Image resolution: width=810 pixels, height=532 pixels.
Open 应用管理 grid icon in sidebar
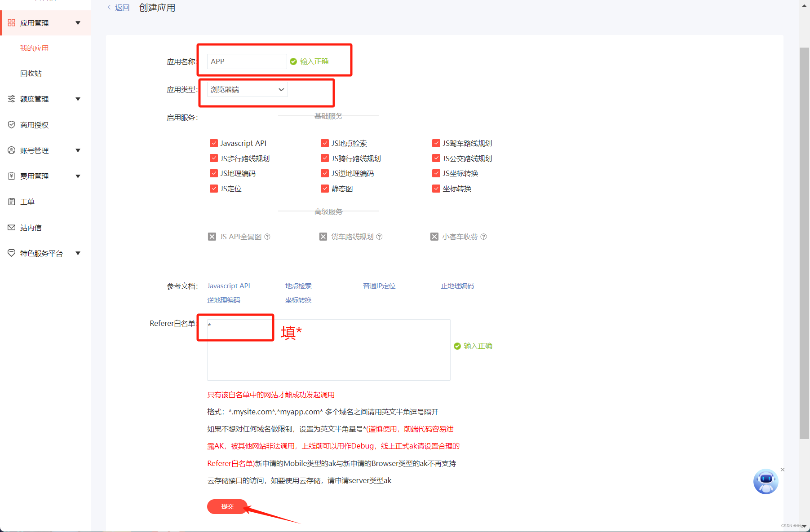11,22
